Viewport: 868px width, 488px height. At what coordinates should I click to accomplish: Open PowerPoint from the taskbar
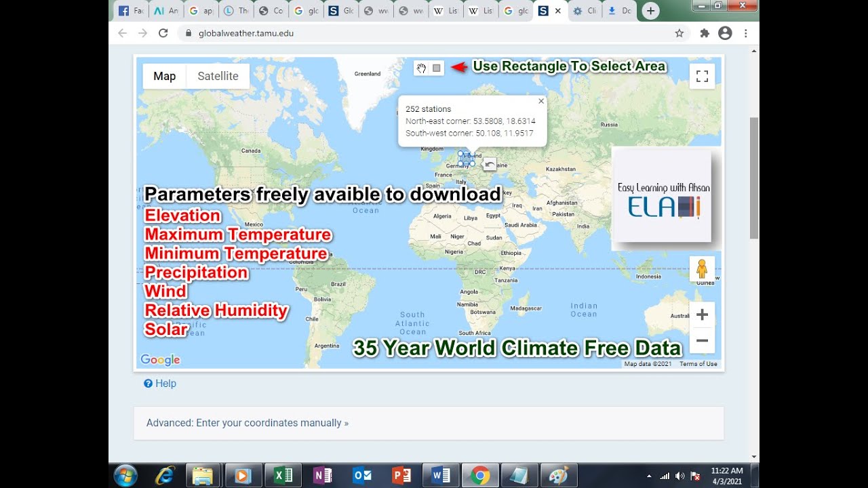[400, 476]
